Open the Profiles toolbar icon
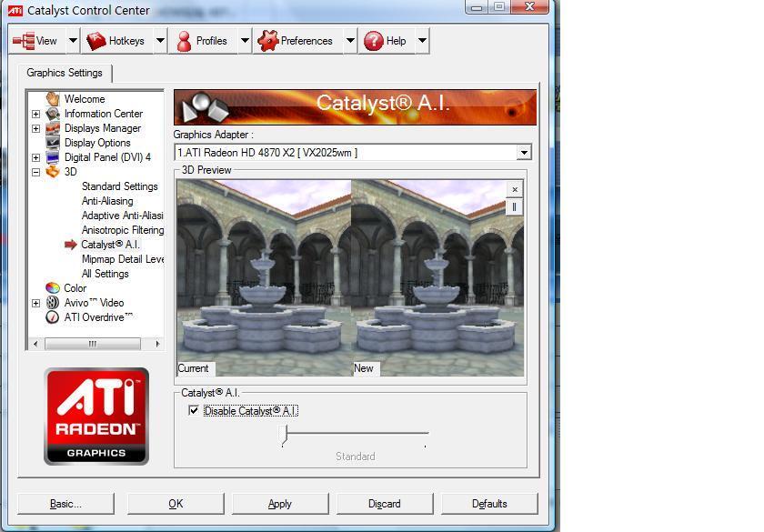 click(x=184, y=41)
